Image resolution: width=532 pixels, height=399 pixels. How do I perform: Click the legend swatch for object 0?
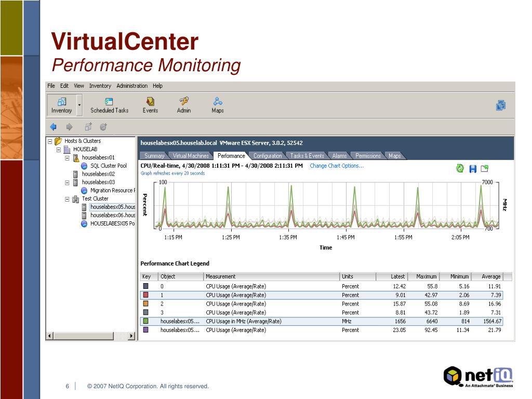tap(145, 286)
